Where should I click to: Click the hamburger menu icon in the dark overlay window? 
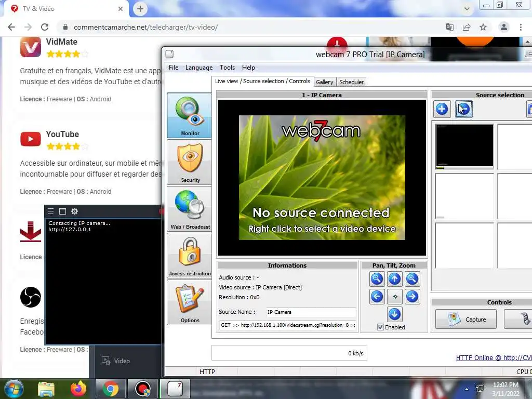pos(50,211)
